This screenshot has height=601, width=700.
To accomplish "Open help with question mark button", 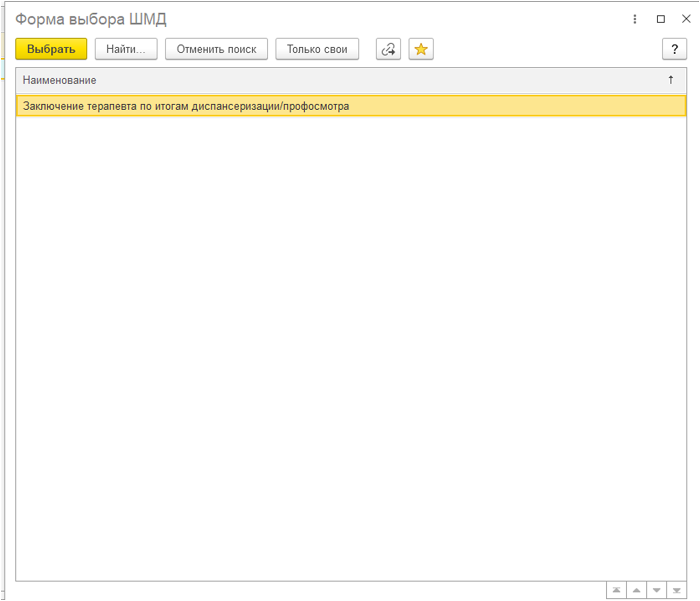I will pos(674,49).
